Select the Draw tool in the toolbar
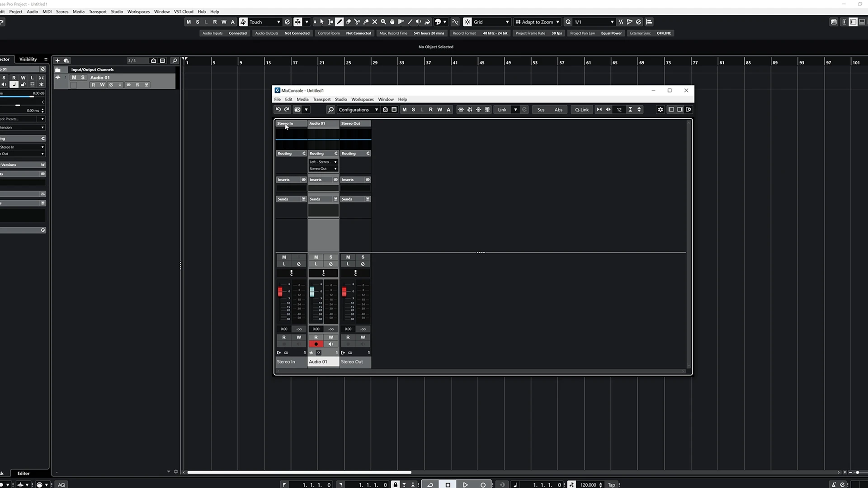This screenshot has width=868, height=488. pos(339,22)
